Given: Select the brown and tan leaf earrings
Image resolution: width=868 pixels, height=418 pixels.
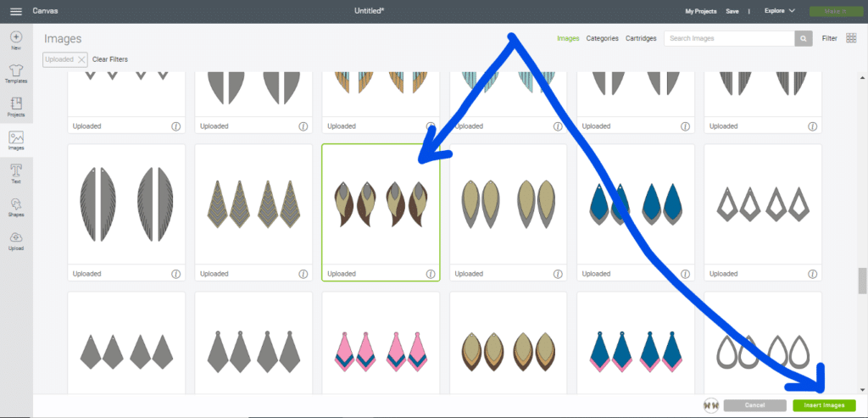Looking at the screenshot, I should point(381,213).
